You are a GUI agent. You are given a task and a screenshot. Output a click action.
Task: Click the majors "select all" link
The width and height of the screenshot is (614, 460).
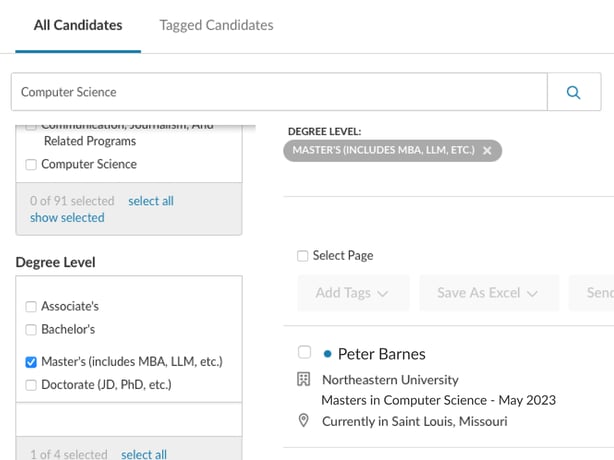tap(151, 201)
